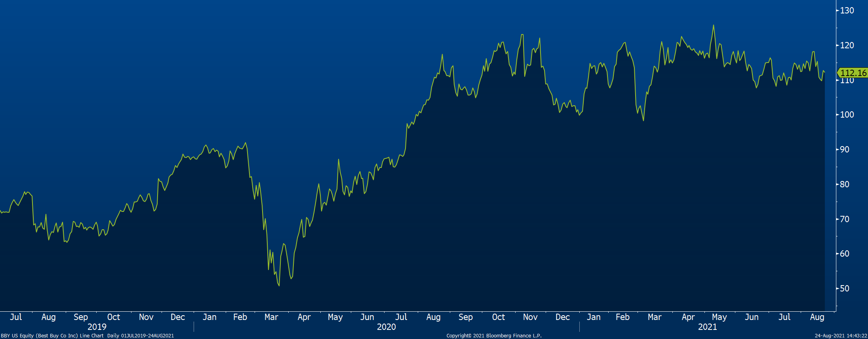Click the Oct label in the 2019 section

114,317
